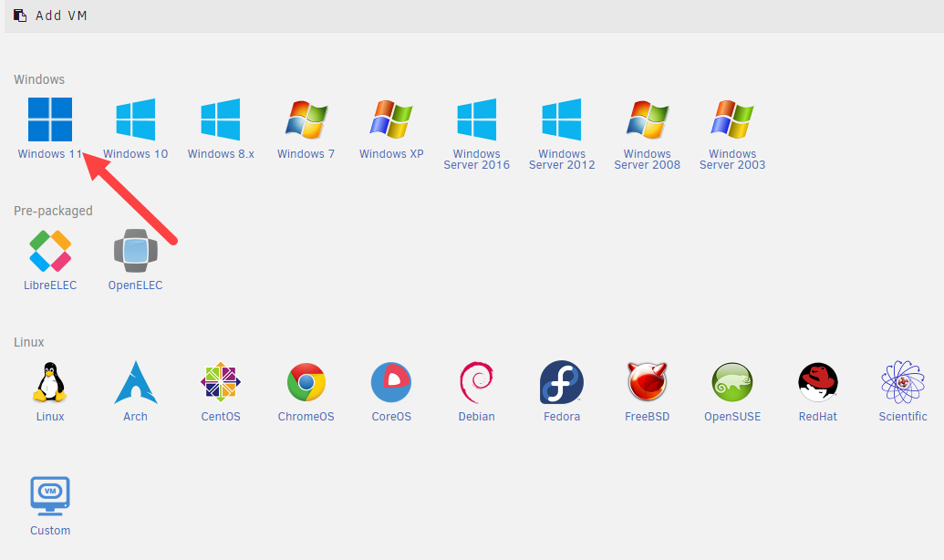The height and width of the screenshot is (560, 944).
Task: Click the RedHat text label
Action: click(817, 417)
